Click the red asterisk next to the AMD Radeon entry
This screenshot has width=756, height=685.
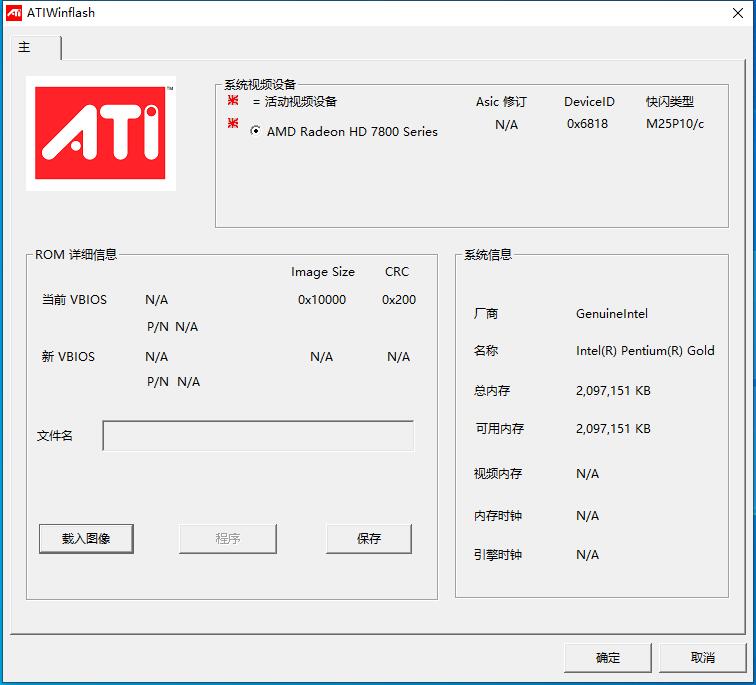[x=233, y=123]
